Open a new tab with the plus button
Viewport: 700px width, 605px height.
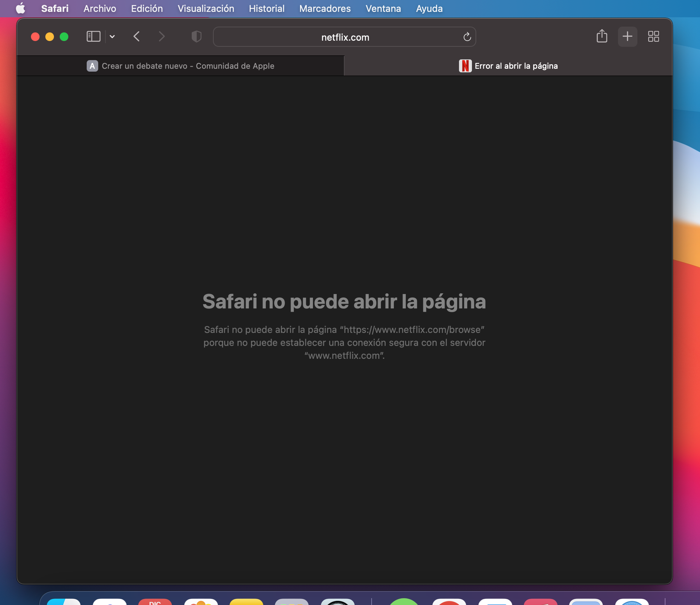coord(627,36)
